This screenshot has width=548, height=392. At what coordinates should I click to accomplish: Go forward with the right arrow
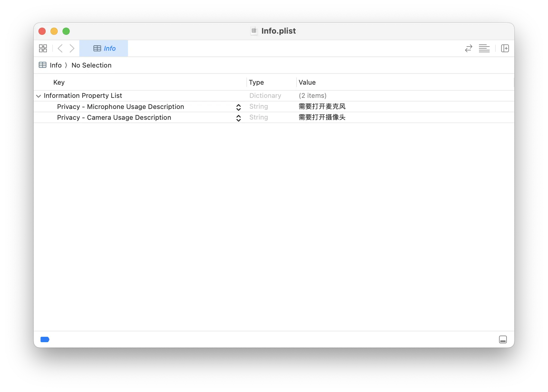[x=72, y=48]
